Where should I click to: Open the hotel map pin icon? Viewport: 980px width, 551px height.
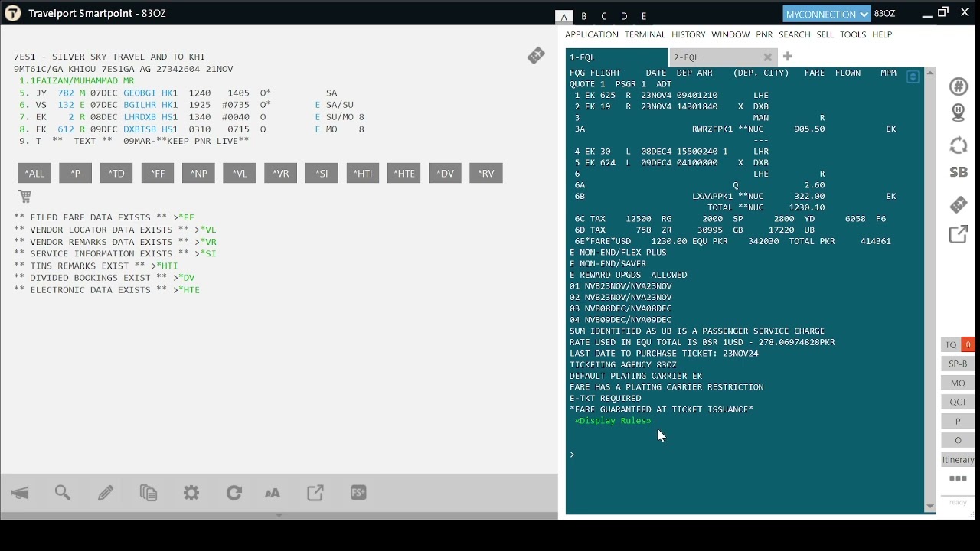pyautogui.click(x=959, y=113)
